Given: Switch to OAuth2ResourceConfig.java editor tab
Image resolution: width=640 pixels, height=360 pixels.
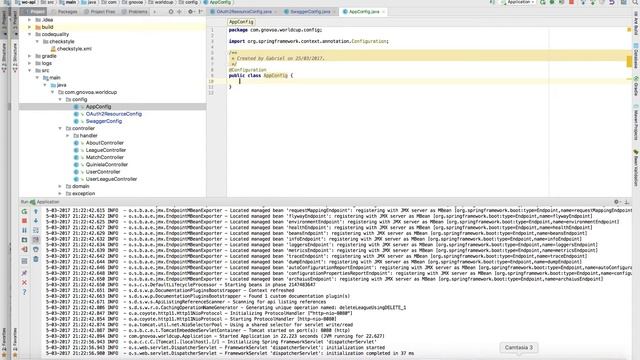Looking at the screenshot, I should coord(244,12).
